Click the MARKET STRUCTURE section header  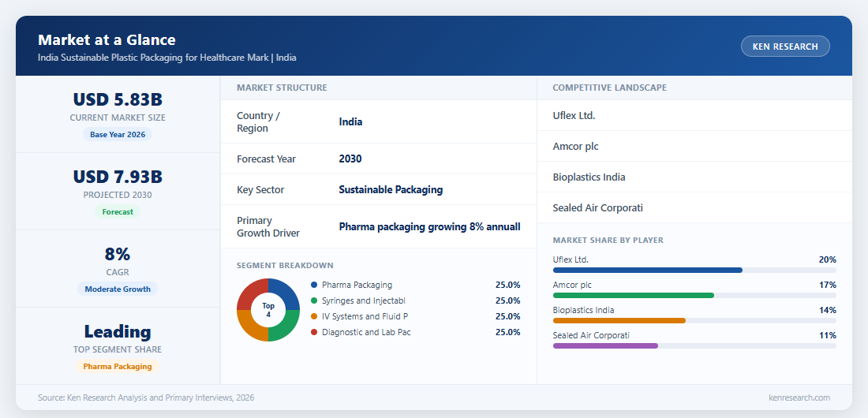(x=282, y=88)
